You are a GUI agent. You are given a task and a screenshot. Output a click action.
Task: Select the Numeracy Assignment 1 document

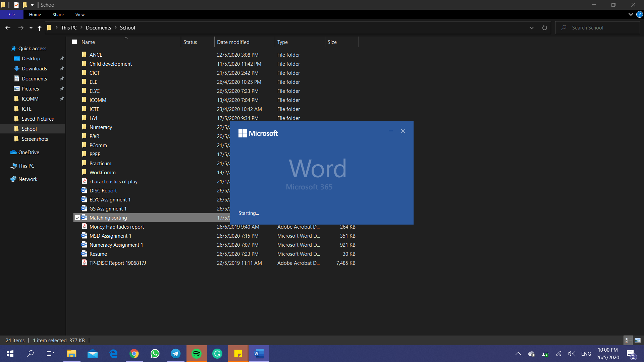tap(116, 245)
